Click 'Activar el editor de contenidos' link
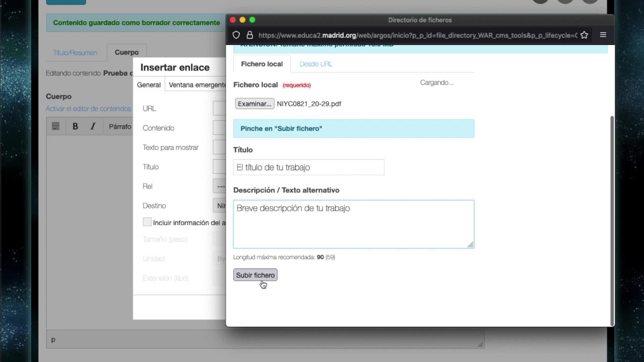This screenshot has height=362, width=644. pyautogui.click(x=89, y=109)
